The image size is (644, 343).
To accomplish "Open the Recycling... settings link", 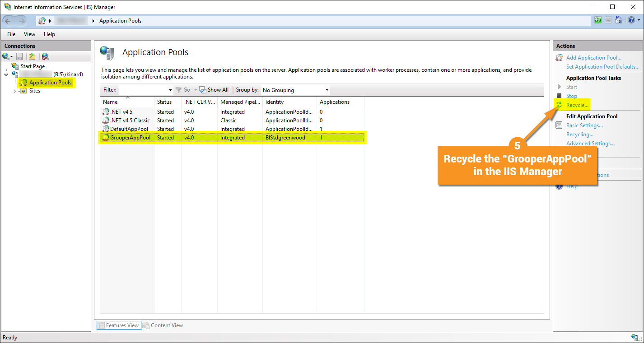I will pos(580,134).
